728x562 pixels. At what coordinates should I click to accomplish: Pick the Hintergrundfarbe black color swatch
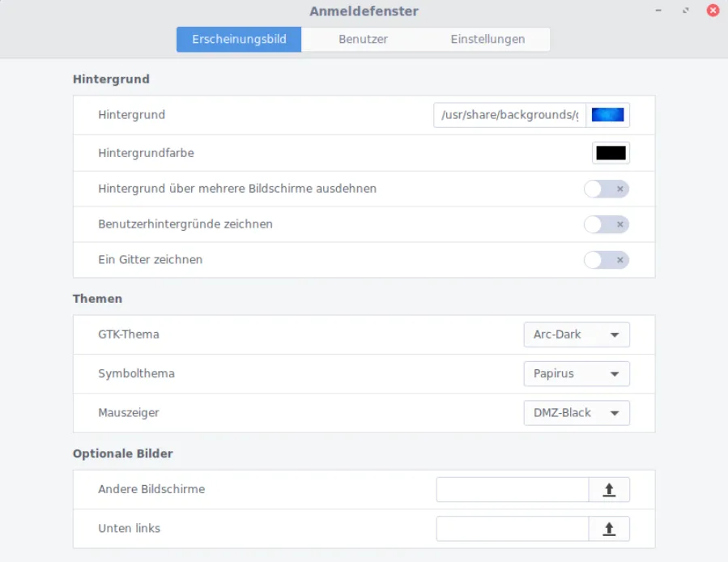coord(611,153)
